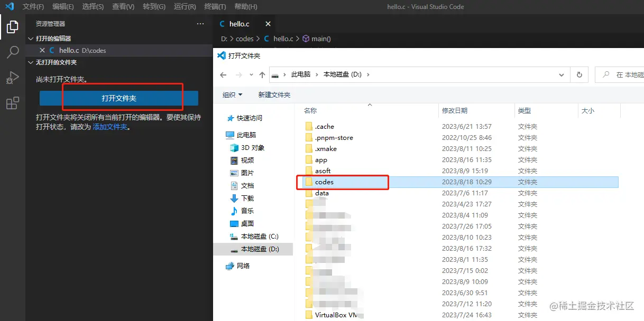This screenshot has height=321, width=644.
Task: Click 新建文件夹 in dialog toolbar
Action: (274, 95)
